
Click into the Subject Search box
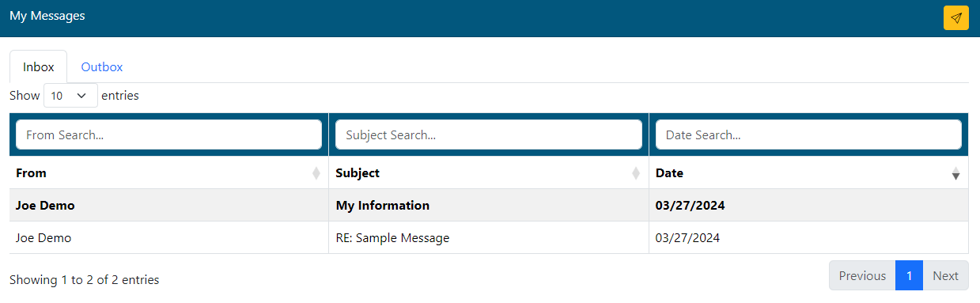pyautogui.click(x=489, y=134)
